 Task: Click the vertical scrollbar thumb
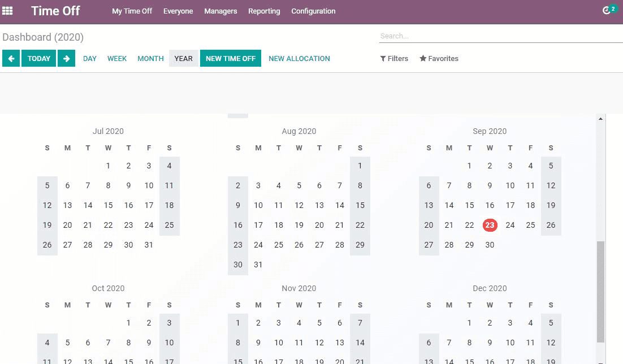coord(601,291)
